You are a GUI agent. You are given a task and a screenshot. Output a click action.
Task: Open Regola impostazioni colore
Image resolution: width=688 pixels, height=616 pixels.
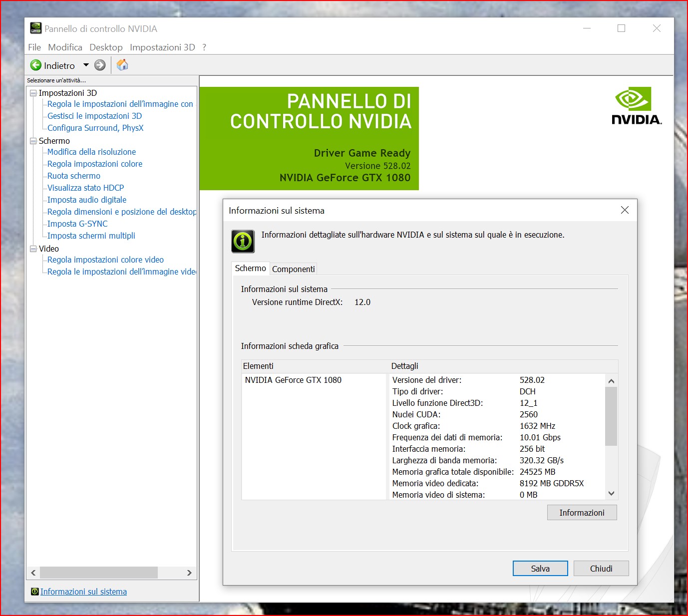click(x=95, y=164)
